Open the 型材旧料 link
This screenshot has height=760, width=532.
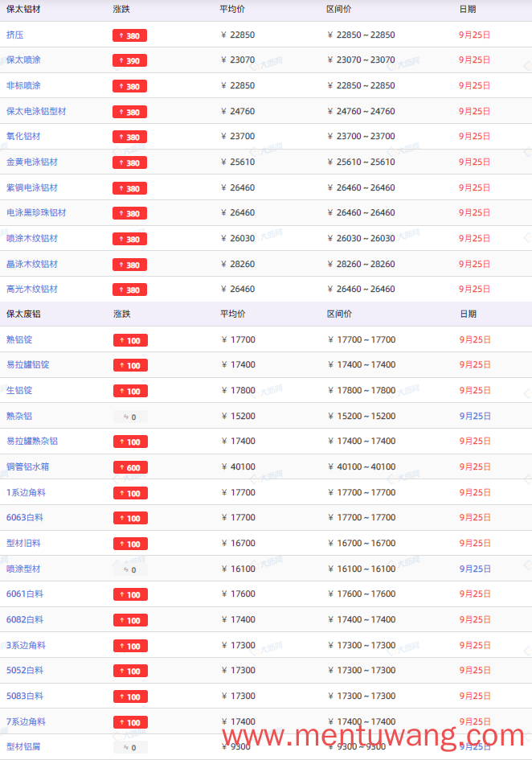pos(23,544)
